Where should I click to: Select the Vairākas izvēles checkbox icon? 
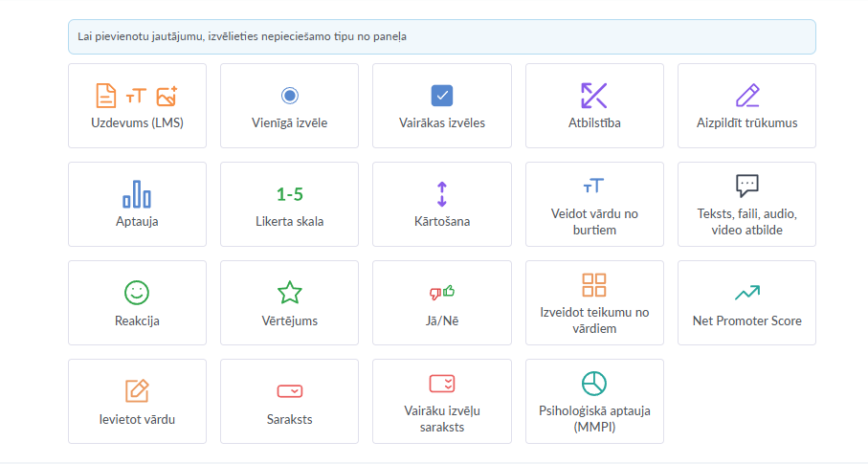441,96
